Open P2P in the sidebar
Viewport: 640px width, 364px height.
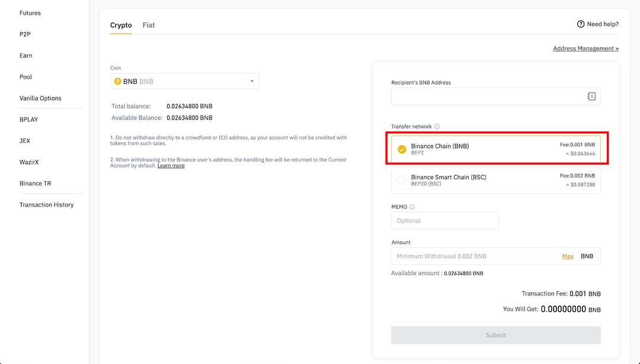[25, 34]
